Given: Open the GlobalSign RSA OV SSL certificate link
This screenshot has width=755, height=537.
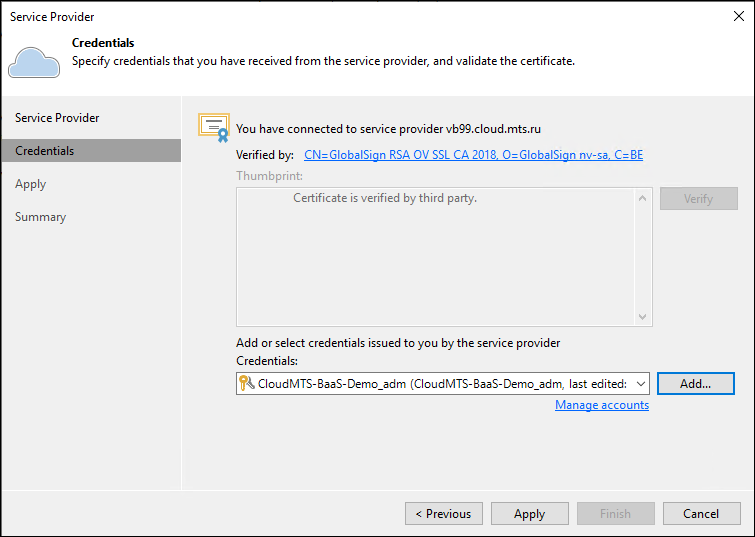Looking at the screenshot, I should 473,155.
